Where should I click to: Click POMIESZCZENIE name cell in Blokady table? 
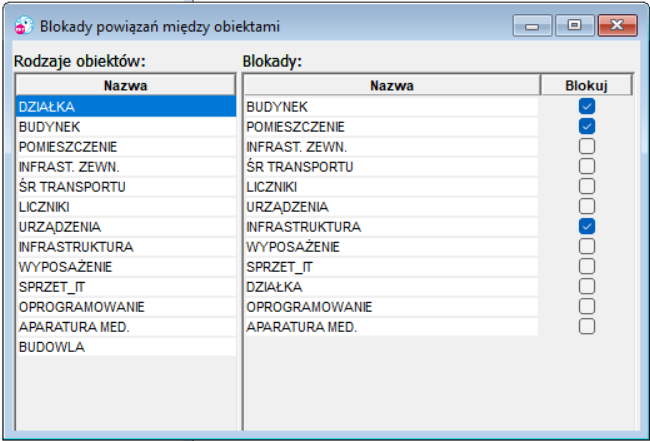pos(391,126)
